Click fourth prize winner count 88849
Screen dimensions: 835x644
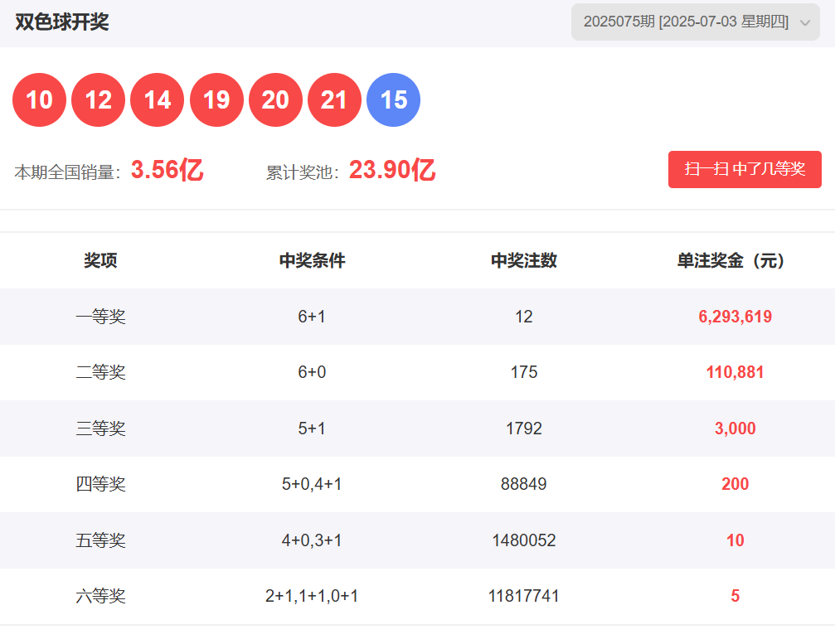click(x=524, y=484)
